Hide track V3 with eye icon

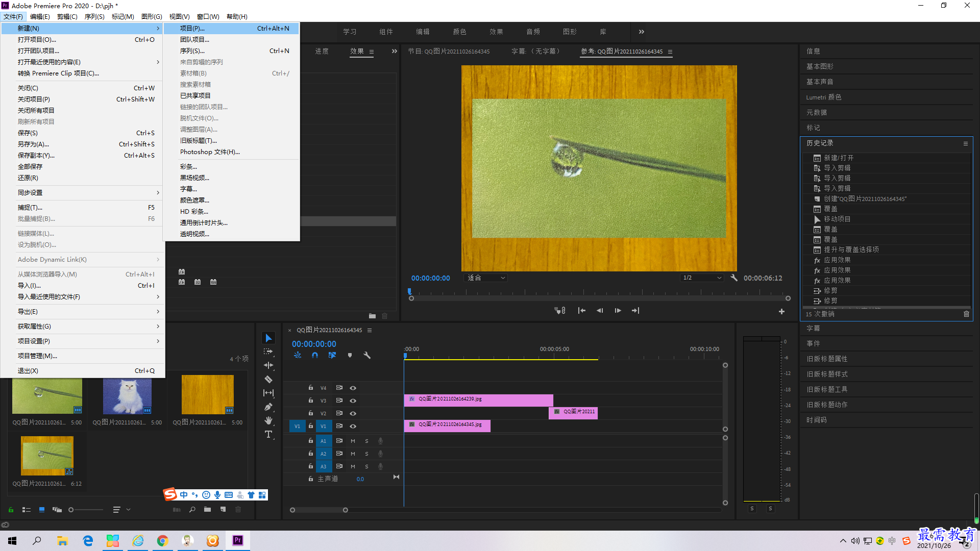(x=353, y=400)
